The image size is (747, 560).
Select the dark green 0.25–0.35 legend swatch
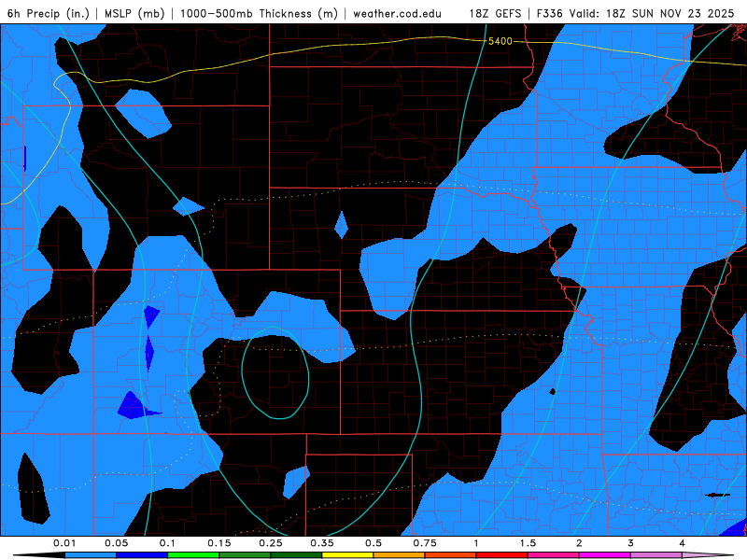(x=296, y=555)
